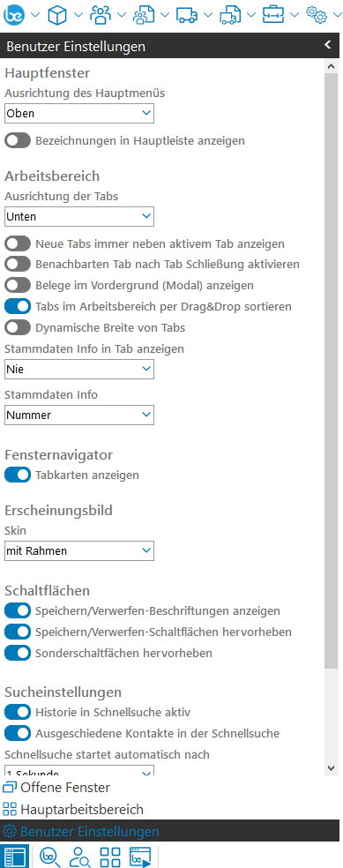Click the 'be' logo main menu button
Image resolution: width=343 pixels, height=868 pixels.
pyautogui.click(x=14, y=15)
